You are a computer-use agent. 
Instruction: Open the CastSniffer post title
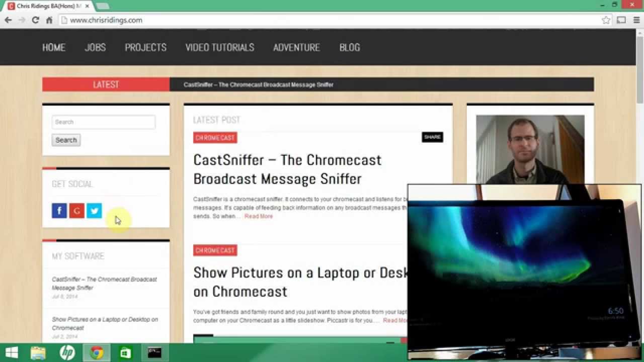287,169
